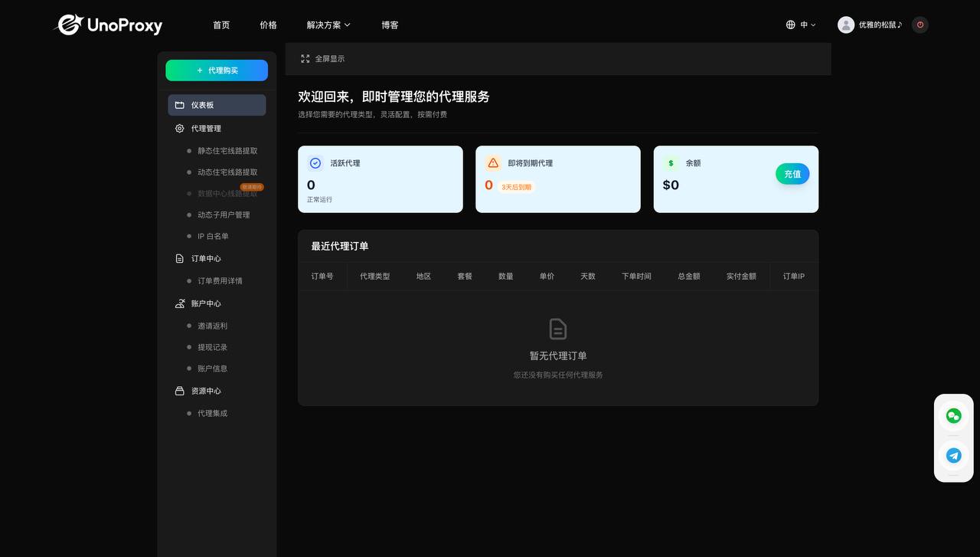This screenshot has width=980, height=557.
Task: Click the 充值 recharge button
Action: [792, 174]
